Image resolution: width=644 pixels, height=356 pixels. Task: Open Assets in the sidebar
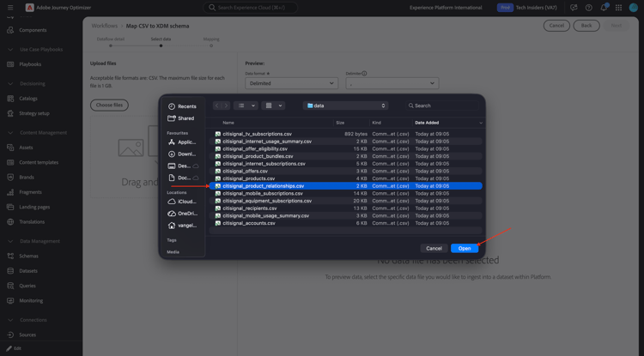click(x=26, y=148)
